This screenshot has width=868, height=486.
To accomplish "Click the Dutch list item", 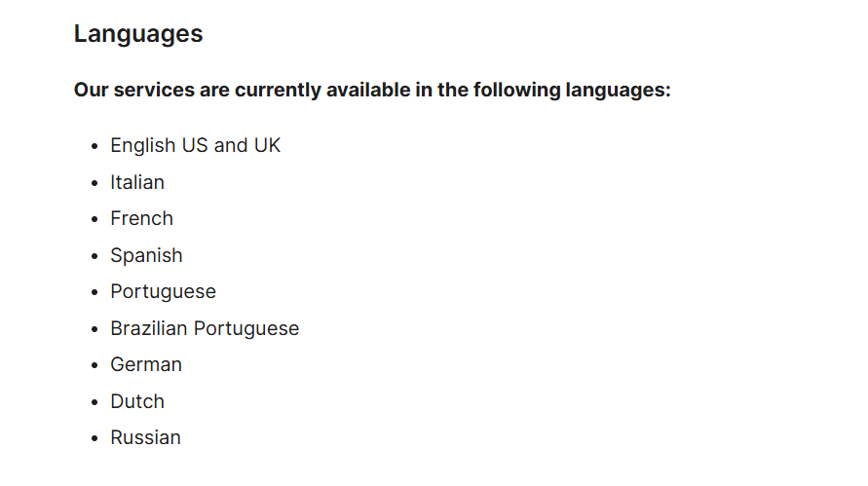I will click(137, 401).
